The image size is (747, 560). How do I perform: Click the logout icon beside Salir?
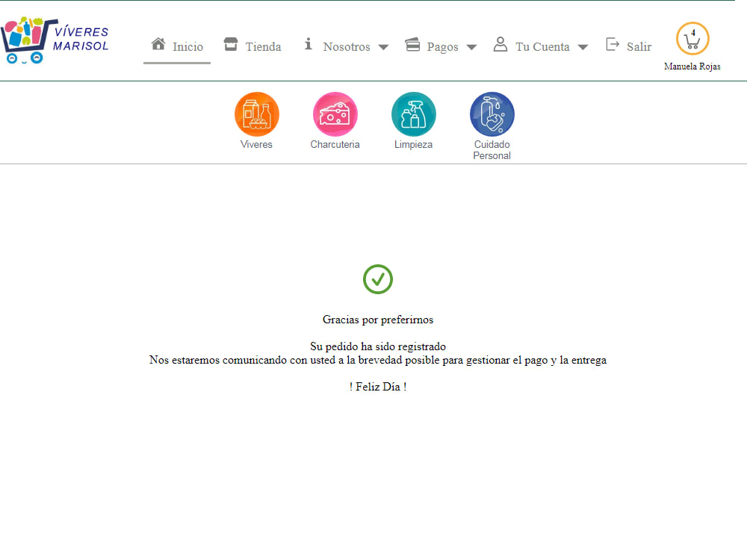point(613,44)
